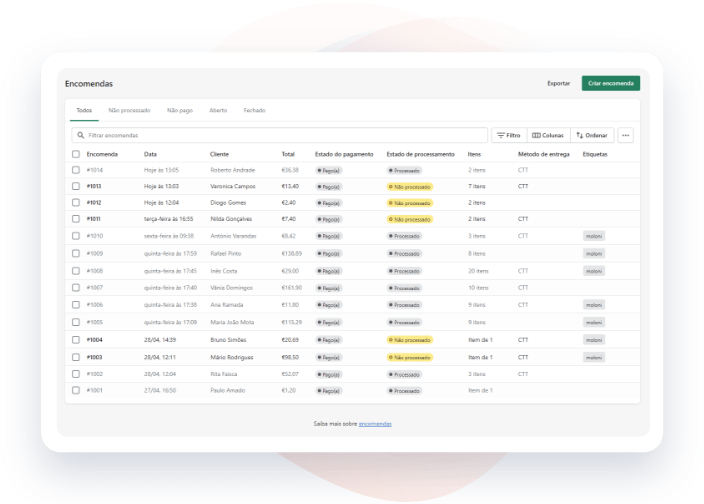704x504 pixels.
Task: Switch to the Fechado tab
Action: pos(255,110)
